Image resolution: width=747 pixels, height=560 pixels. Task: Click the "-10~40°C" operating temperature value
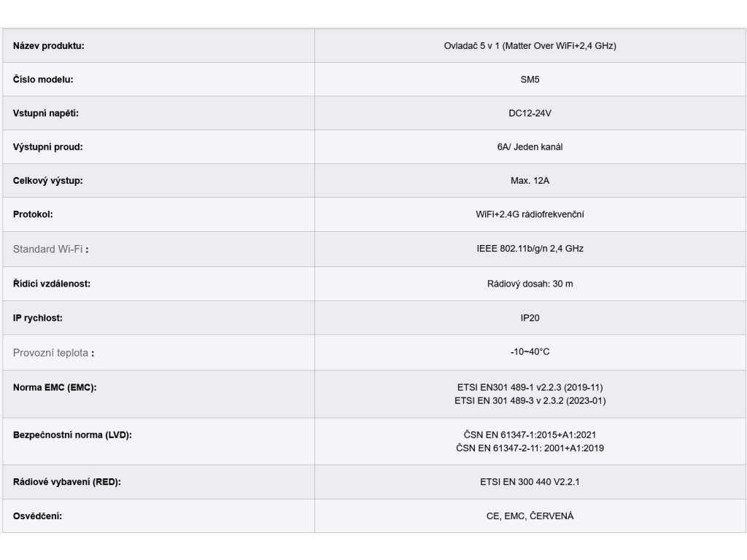point(530,352)
